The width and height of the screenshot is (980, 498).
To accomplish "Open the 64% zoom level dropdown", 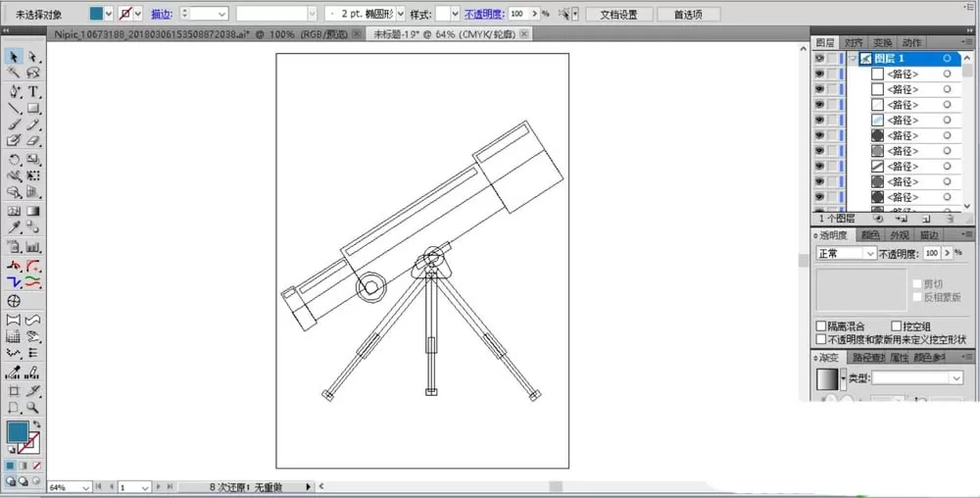I will pyautogui.click(x=86, y=487).
